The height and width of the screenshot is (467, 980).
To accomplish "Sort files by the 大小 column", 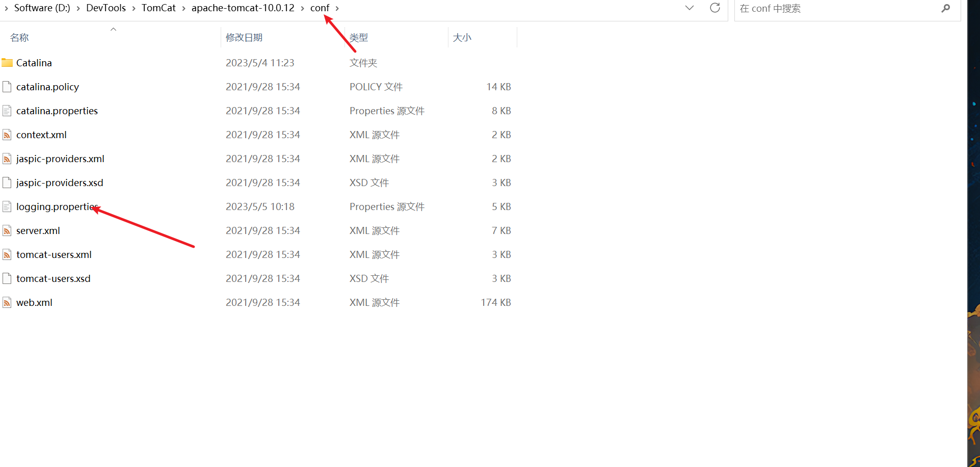I will pyautogui.click(x=462, y=37).
